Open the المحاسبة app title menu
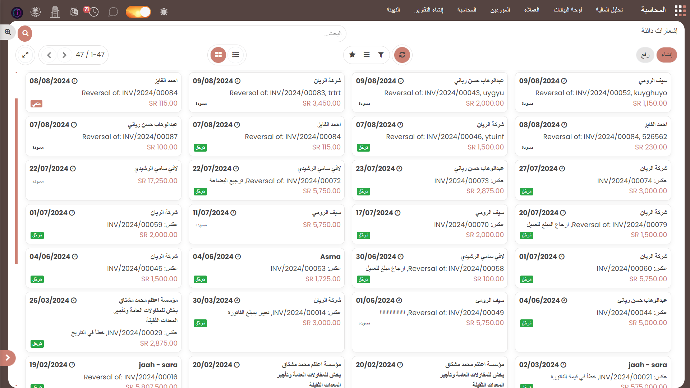 pyautogui.click(x=653, y=10)
